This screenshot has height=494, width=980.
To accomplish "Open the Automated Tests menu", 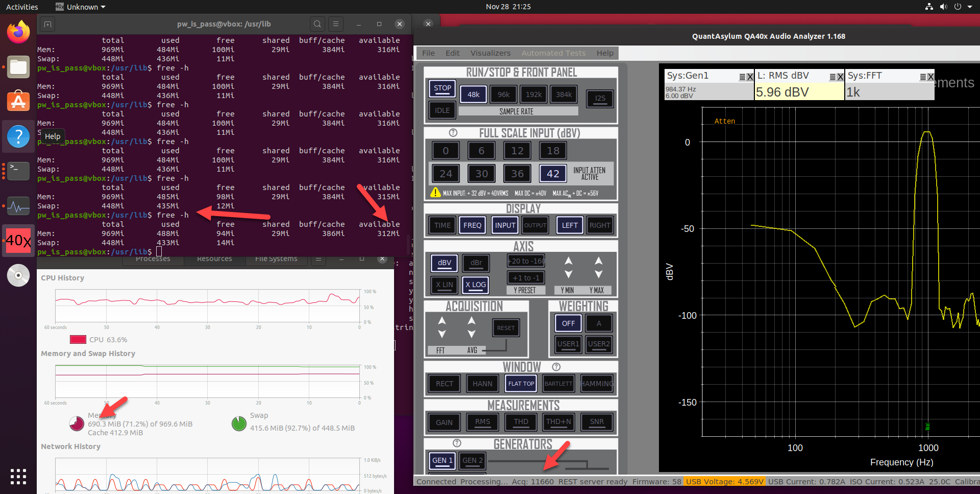I will (553, 53).
